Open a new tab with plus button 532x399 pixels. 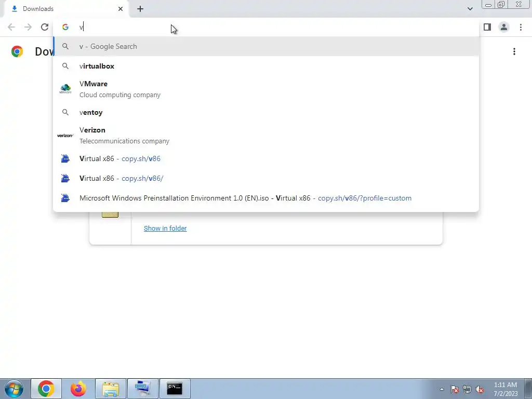tap(140, 9)
